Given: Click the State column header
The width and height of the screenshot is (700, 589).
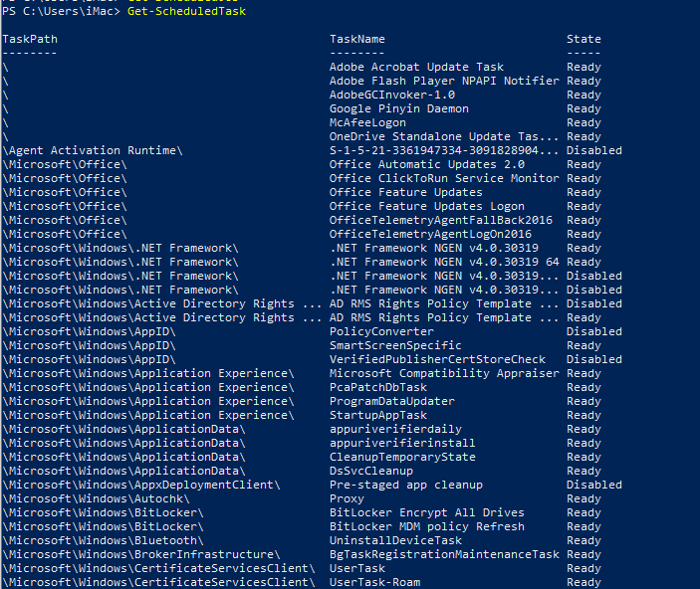Looking at the screenshot, I should point(583,39).
